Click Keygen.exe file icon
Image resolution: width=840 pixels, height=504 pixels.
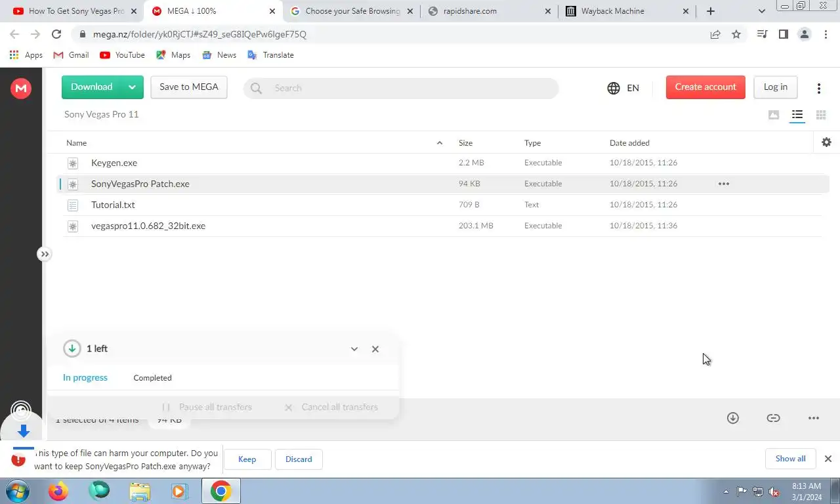click(x=73, y=163)
